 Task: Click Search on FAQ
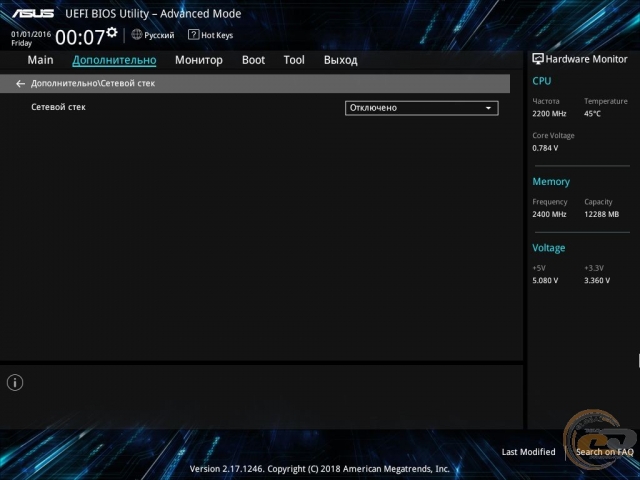[604, 452]
